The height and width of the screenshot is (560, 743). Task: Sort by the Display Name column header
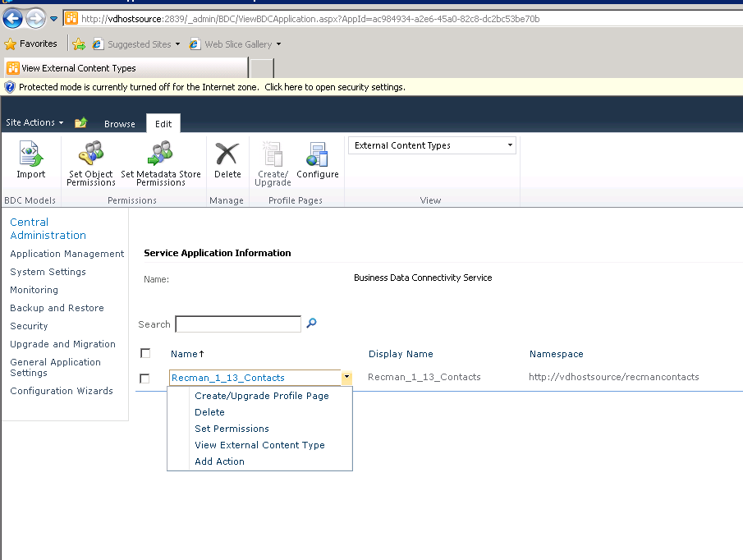pos(401,354)
